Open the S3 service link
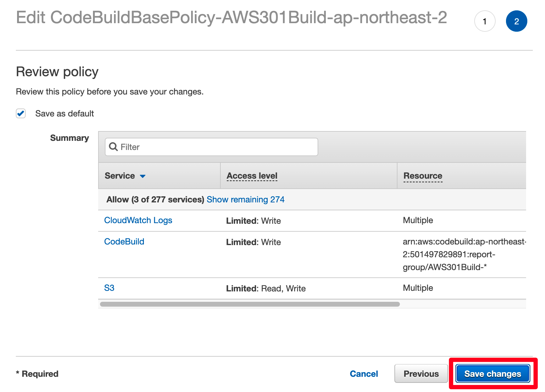Screen dimensions: 545x392 click(x=109, y=288)
